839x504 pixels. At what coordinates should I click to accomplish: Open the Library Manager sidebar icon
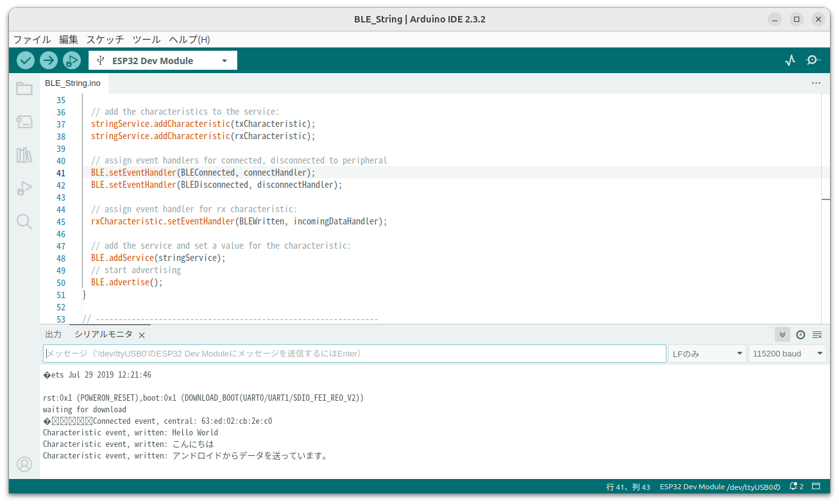pos(24,155)
